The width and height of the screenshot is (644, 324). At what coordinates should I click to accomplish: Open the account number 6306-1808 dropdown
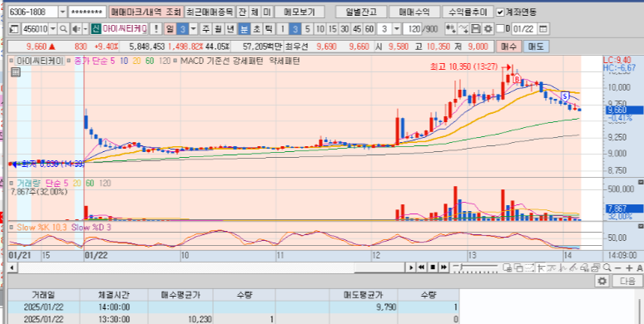click(x=62, y=12)
